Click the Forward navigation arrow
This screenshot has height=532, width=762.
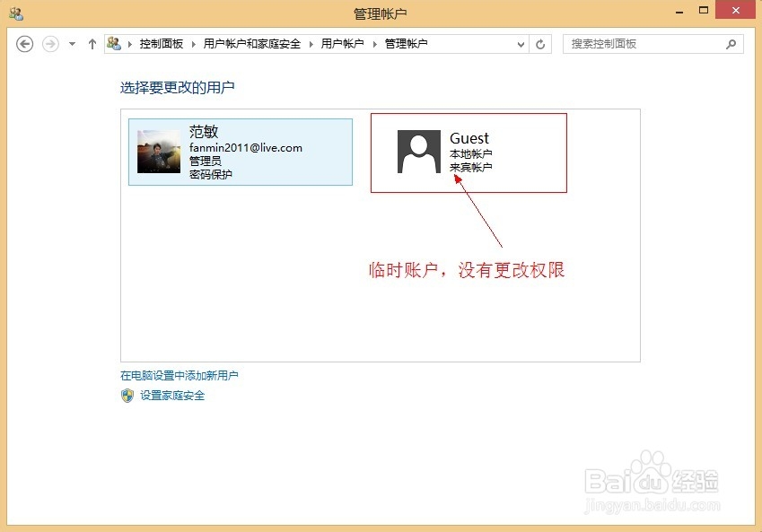tap(48, 43)
